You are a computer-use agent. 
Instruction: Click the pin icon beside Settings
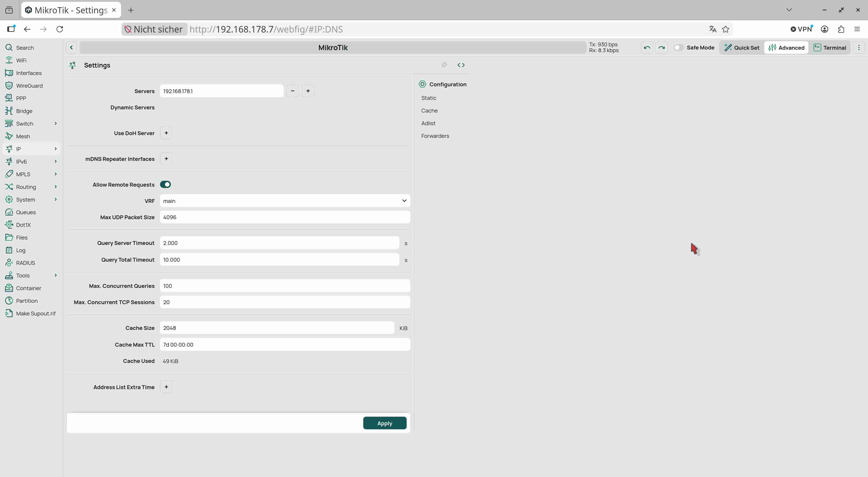tap(444, 65)
